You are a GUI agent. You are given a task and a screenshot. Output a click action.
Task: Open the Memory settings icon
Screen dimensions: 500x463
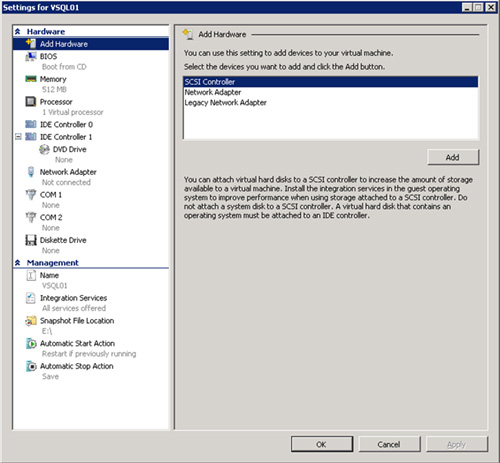(31, 79)
